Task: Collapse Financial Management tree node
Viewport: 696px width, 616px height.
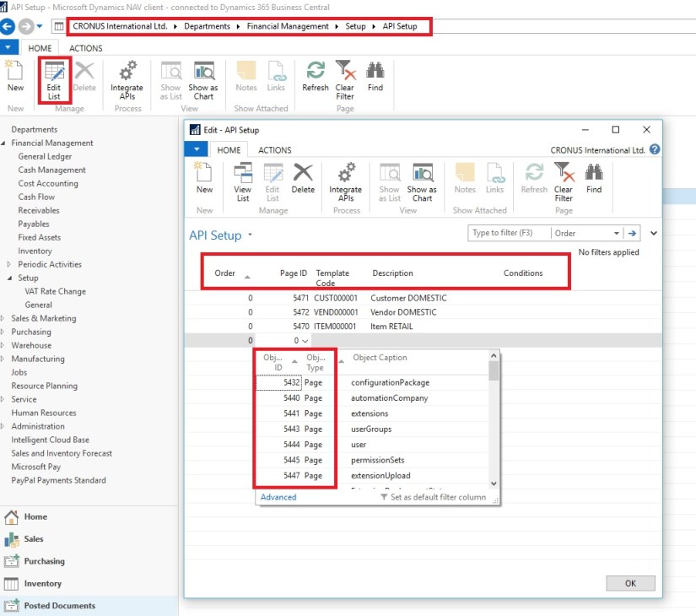Action: pyautogui.click(x=3, y=143)
